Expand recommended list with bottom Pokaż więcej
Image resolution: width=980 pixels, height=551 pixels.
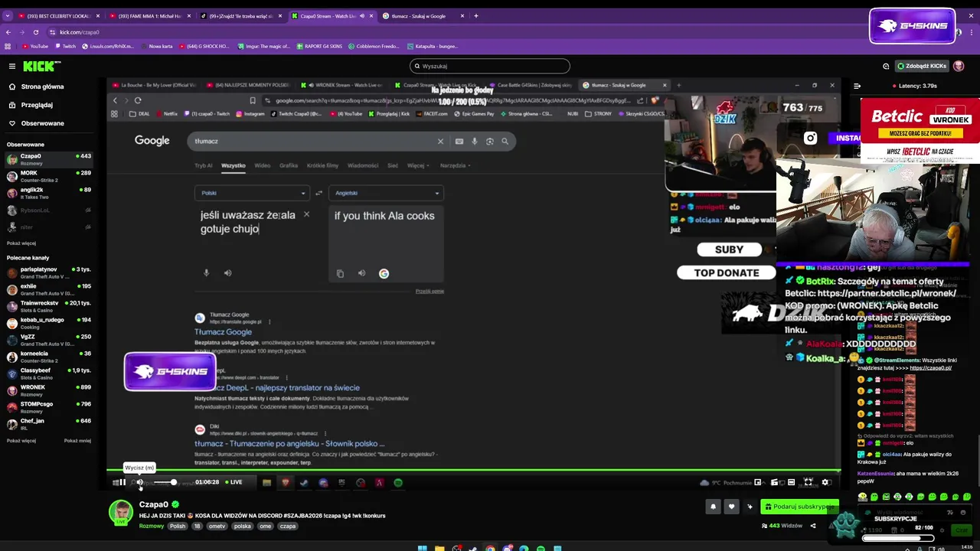21,441
